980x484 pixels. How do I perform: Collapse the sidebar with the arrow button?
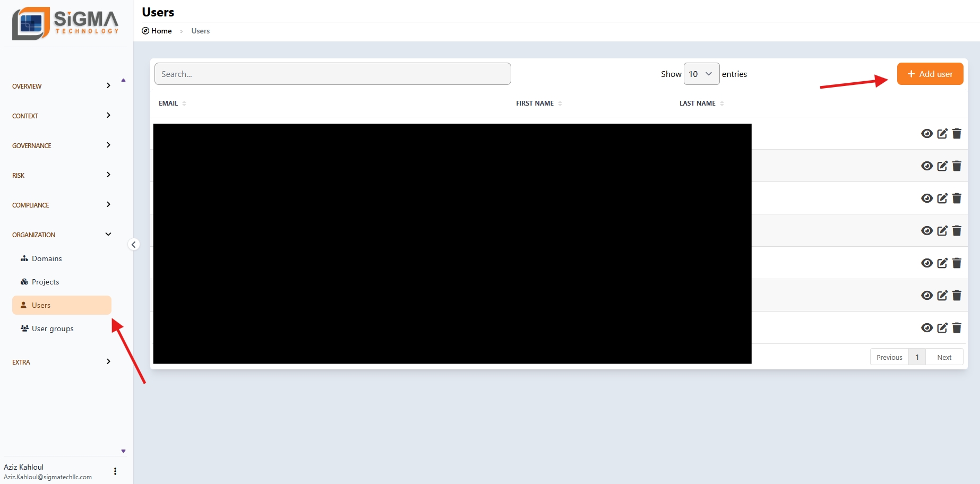[134, 245]
